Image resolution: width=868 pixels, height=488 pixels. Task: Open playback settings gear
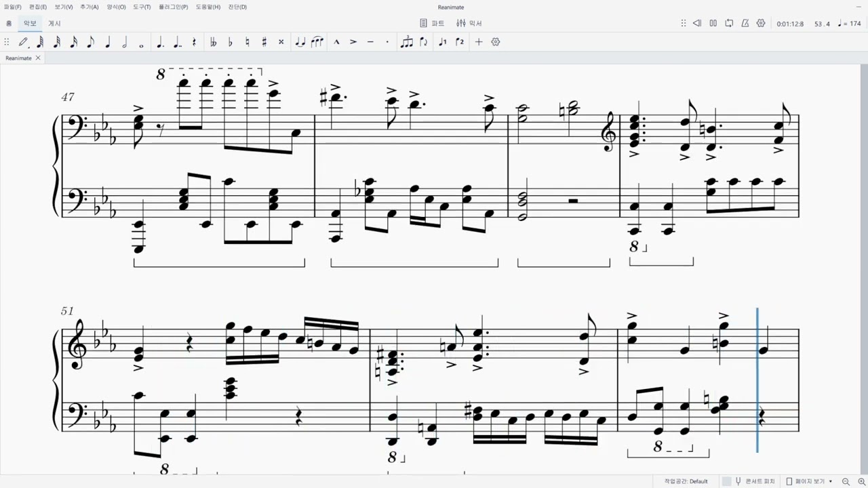click(761, 23)
